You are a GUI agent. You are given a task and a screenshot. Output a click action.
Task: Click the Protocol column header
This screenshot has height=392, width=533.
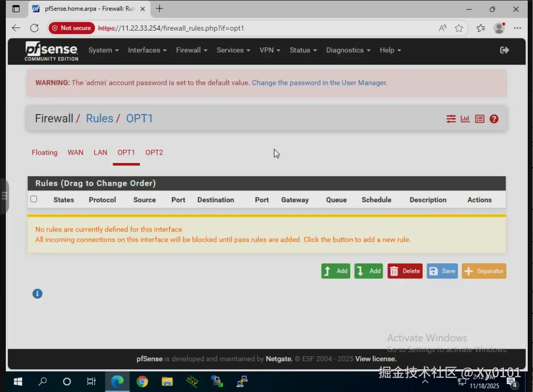point(102,199)
